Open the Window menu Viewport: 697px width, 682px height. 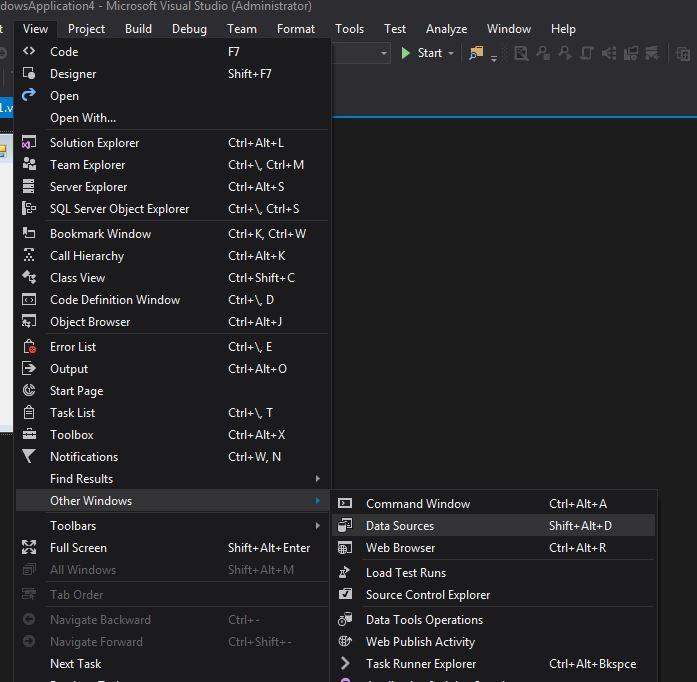pyautogui.click(x=509, y=29)
